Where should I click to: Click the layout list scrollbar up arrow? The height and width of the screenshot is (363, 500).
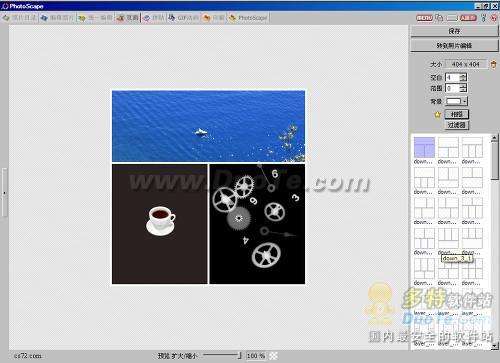tap(495, 138)
